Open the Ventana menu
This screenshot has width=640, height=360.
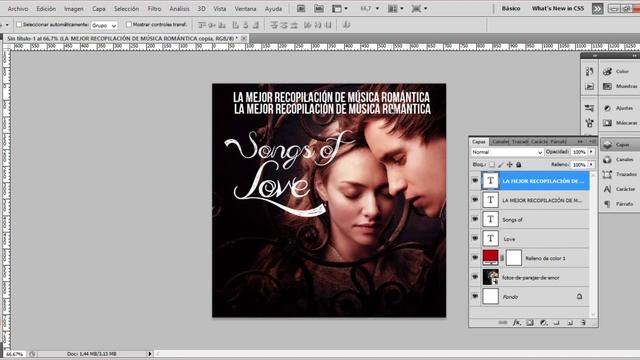tap(245, 9)
